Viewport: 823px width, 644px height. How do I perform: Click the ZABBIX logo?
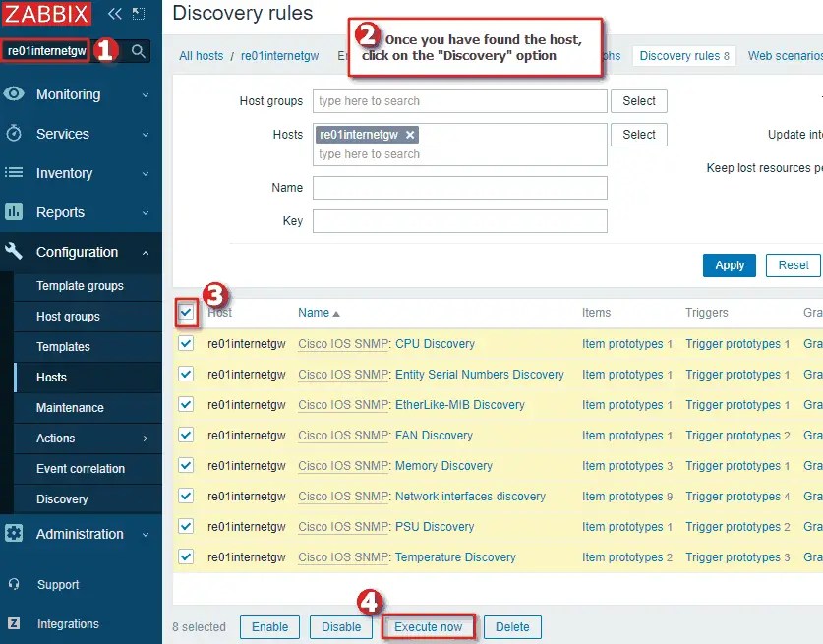pos(46,14)
